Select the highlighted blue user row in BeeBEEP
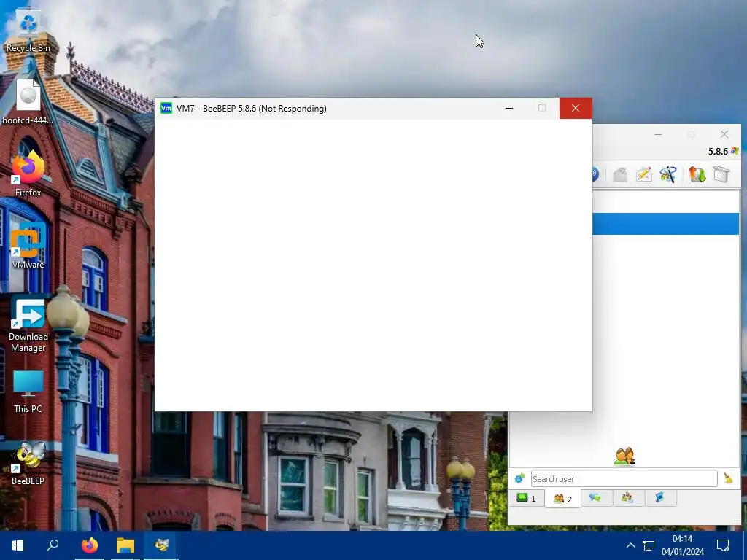This screenshot has height=560, width=747. (665, 224)
